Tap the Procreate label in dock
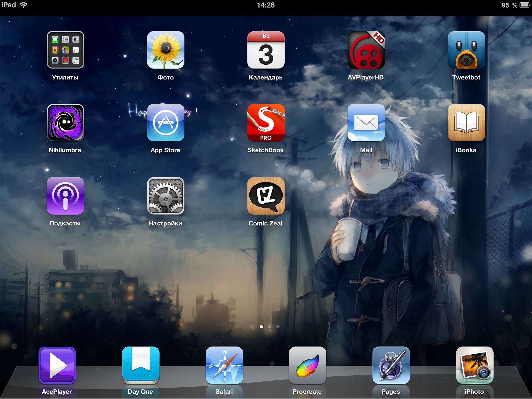 point(307,392)
